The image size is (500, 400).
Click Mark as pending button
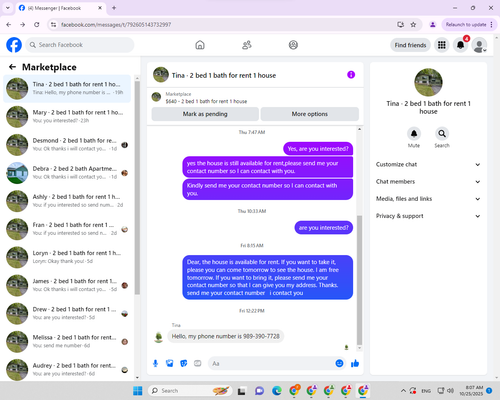point(205,114)
